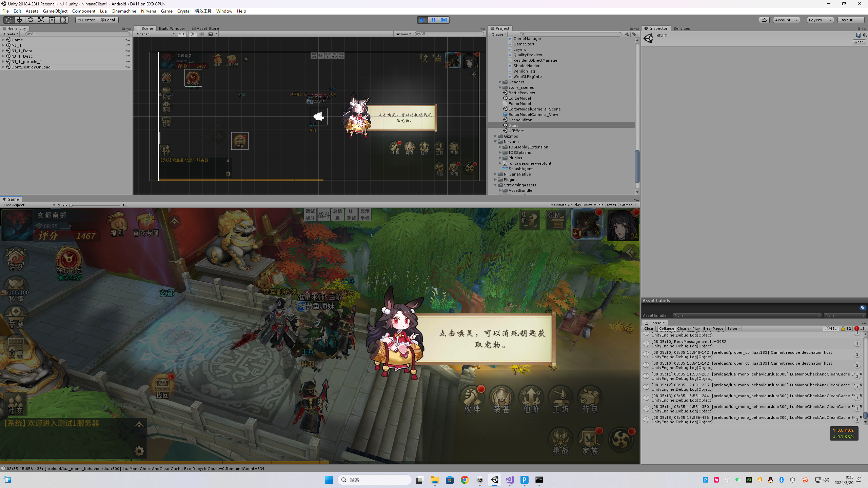Click the cloud services icon

764,20
